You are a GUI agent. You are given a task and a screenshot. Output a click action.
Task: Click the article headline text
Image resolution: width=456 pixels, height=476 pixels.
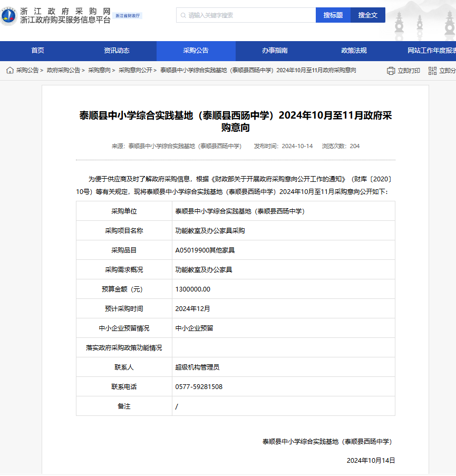coord(236,121)
